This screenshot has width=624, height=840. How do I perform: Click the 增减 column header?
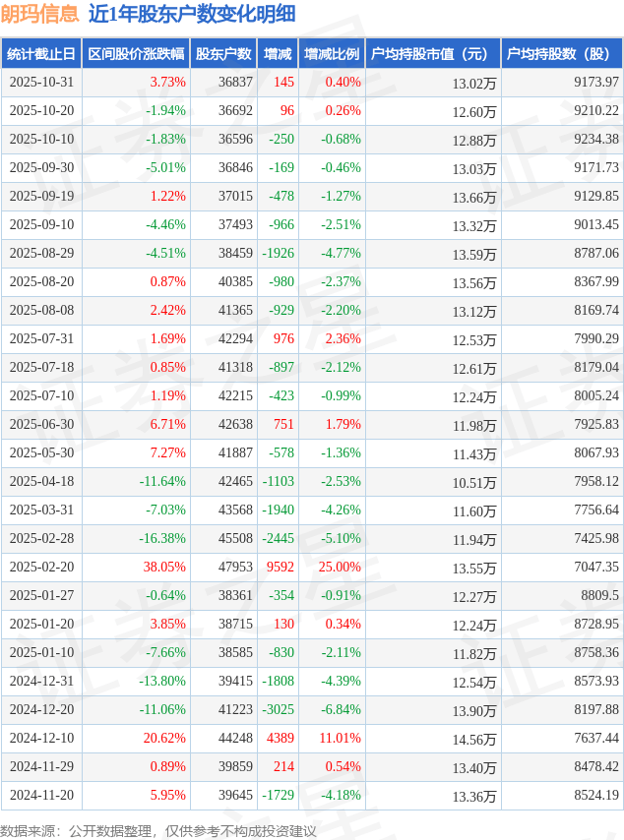coord(278,54)
